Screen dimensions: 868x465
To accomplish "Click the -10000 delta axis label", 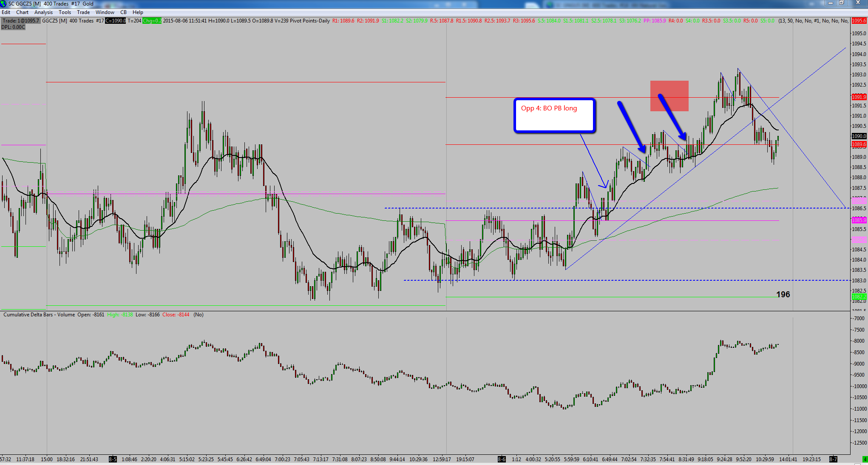I will (859, 386).
